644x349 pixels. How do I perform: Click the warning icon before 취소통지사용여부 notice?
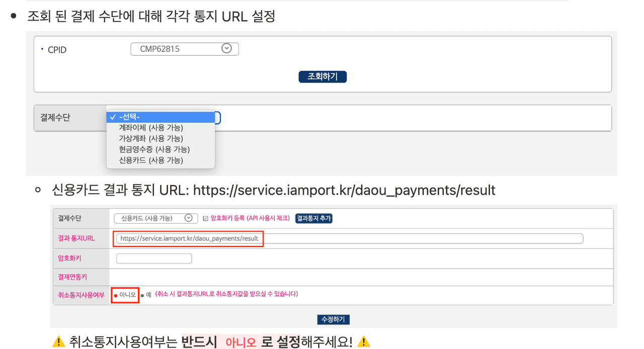pyautogui.click(x=58, y=342)
